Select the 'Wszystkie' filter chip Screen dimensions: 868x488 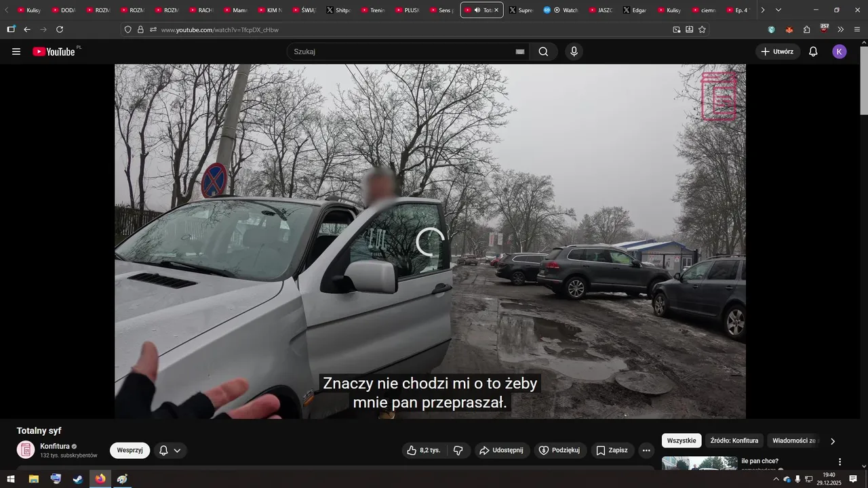(682, 441)
